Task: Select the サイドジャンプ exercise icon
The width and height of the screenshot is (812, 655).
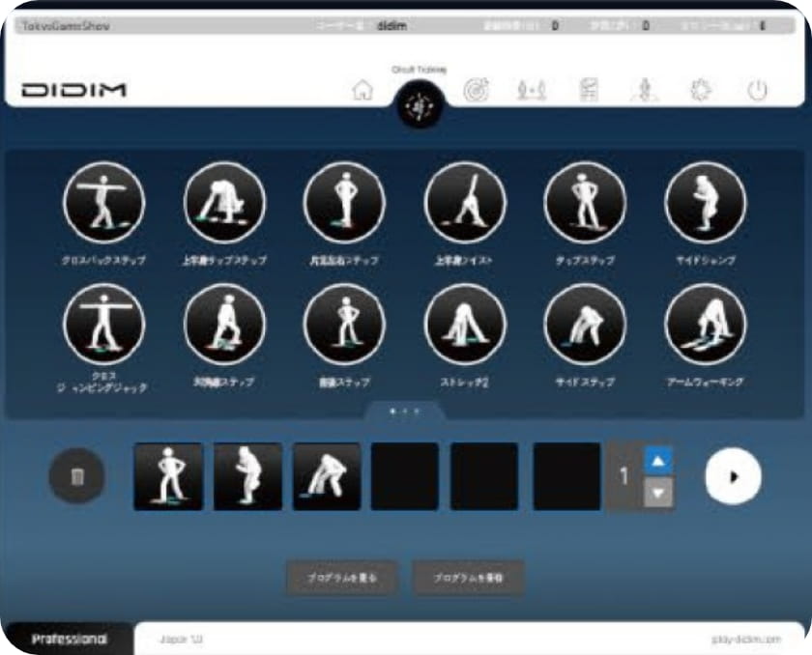Action: click(706, 203)
